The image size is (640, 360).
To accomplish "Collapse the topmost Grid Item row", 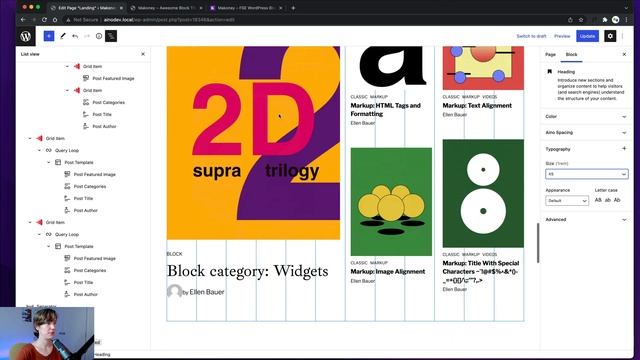I will click(67, 66).
